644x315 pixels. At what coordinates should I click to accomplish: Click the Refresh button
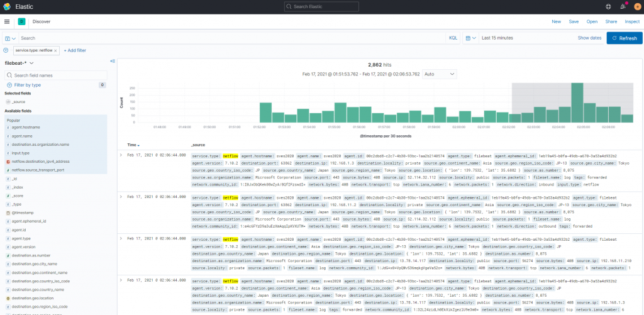(625, 38)
